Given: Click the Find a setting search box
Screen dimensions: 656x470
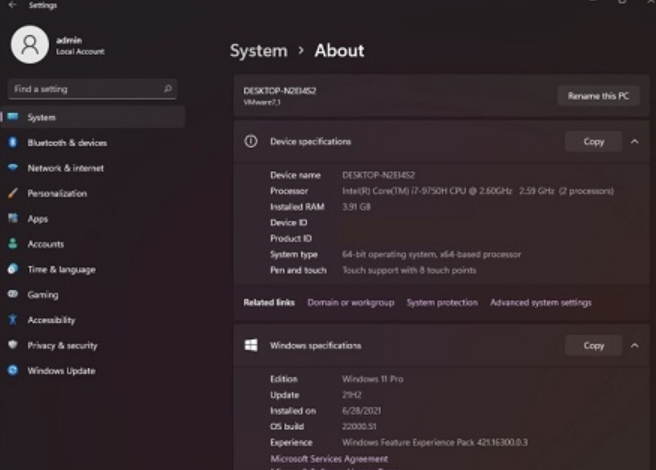Looking at the screenshot, I should coord(85,89).
